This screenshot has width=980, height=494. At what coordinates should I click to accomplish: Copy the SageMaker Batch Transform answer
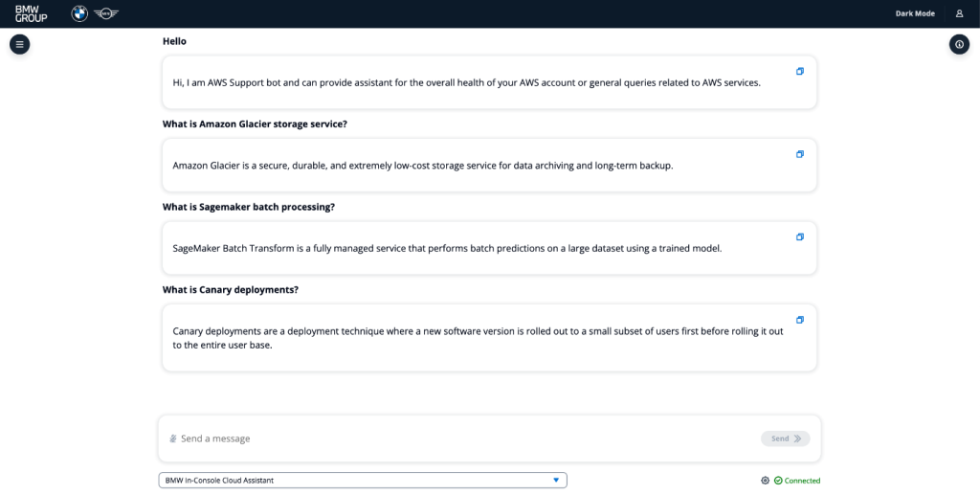click(799, 237)
